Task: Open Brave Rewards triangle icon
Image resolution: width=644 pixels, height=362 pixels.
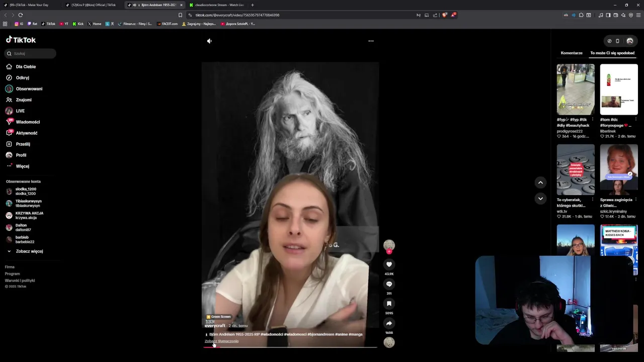Action: click(453, 15)
